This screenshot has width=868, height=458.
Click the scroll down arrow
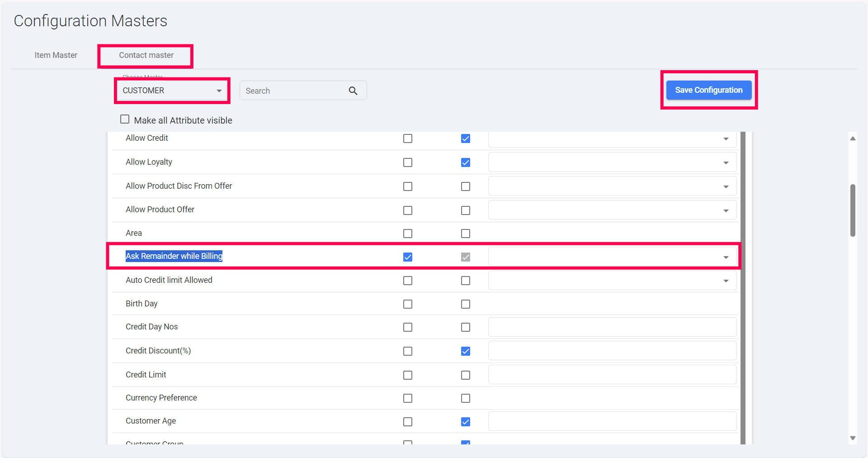pos(853,438)
